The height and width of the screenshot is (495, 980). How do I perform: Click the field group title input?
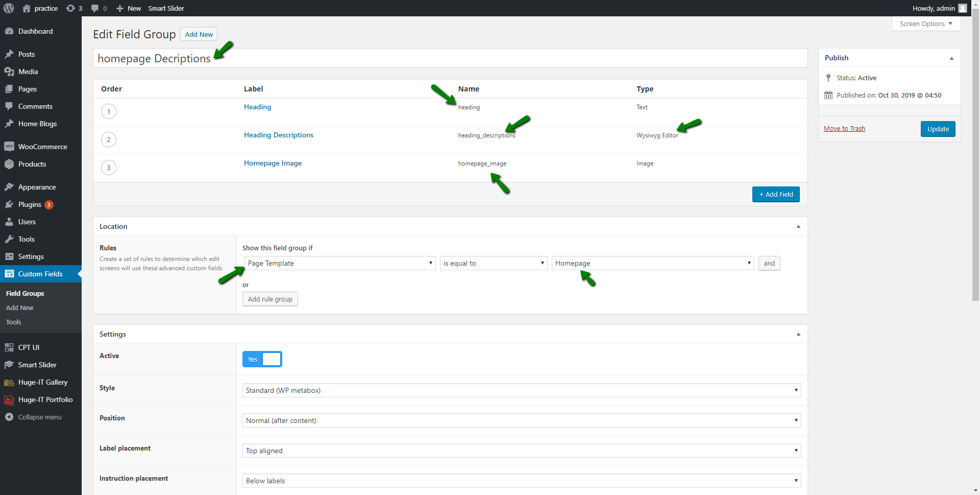(449, 58)
